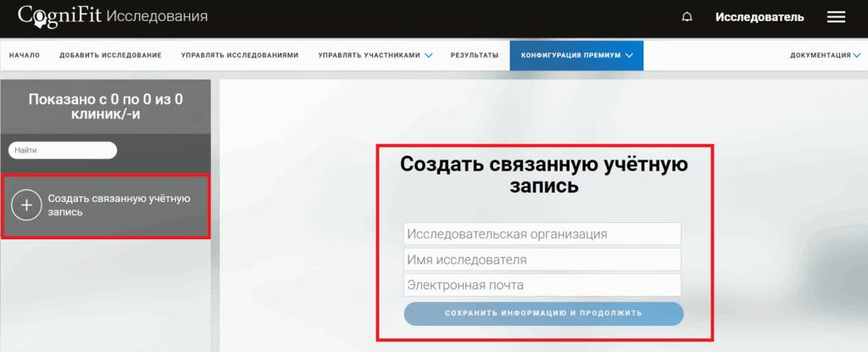Select Управлять исследованиями menu item
Screen dimensions: 868x352
(240, 55)
